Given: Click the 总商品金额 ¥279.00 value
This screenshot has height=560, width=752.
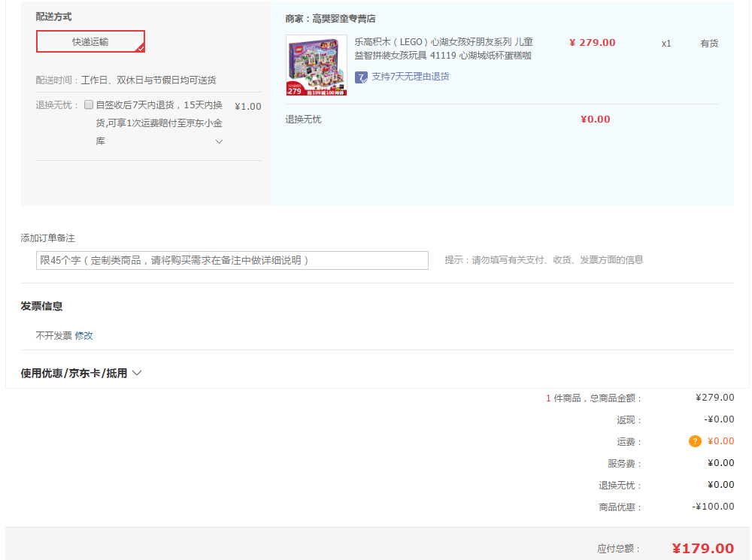Looking at the screenshot, I should tap(714, 398).
